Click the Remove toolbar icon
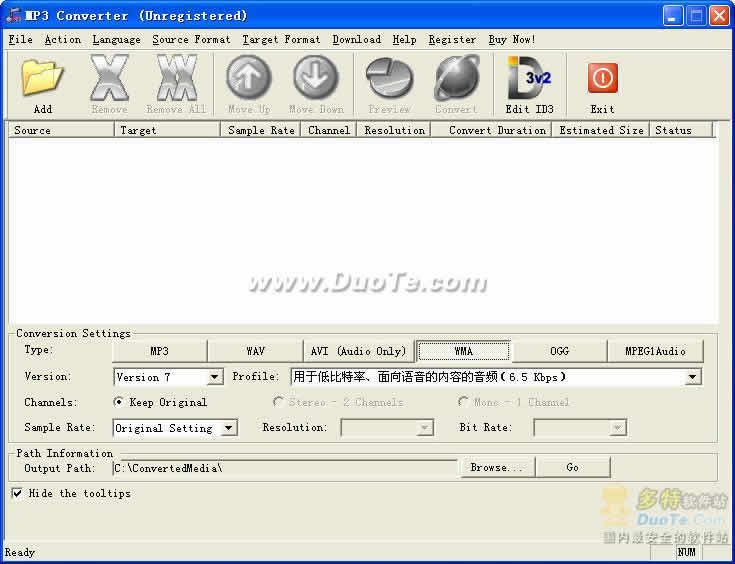The height and width of the screenshot is (564, 735). pyautogui.click(x=109, y=79)
